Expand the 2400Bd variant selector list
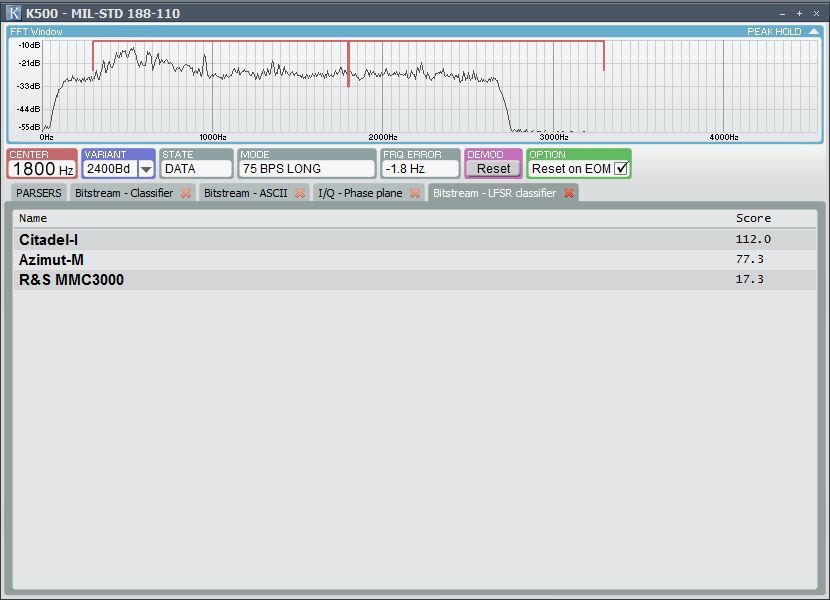 (144, 168)
